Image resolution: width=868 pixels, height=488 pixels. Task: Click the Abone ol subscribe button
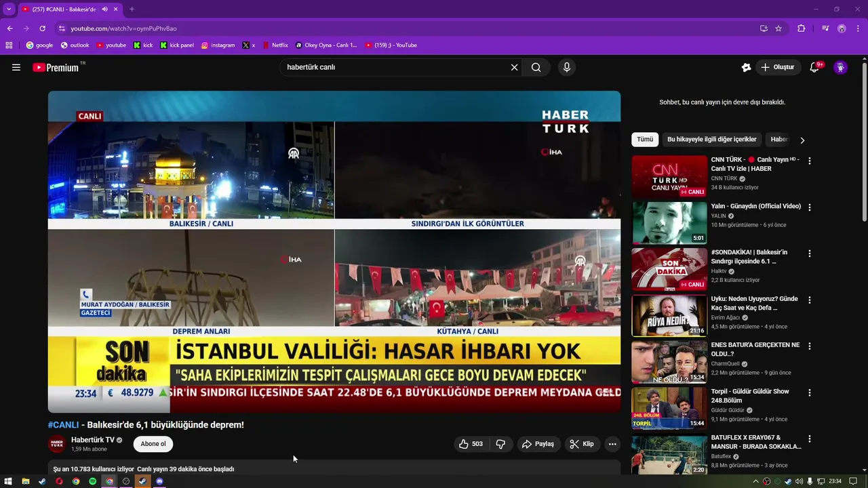tap(153, 444)
